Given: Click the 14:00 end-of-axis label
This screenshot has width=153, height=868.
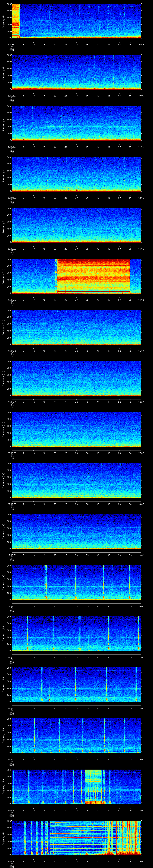Looking at the screenshot, I should (141, 300).
